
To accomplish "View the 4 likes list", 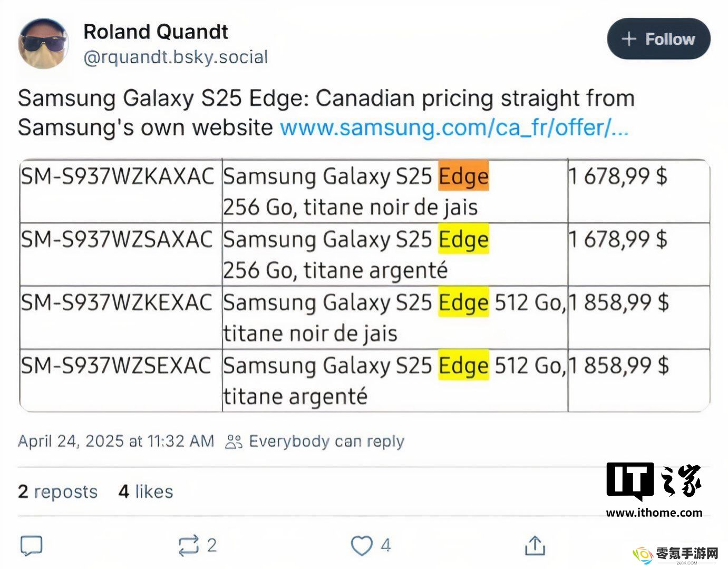I will 146,492.
